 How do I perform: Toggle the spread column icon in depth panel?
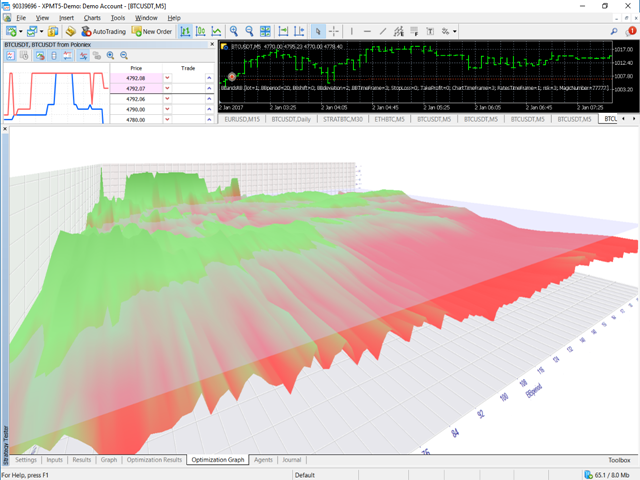pos(67,56)
